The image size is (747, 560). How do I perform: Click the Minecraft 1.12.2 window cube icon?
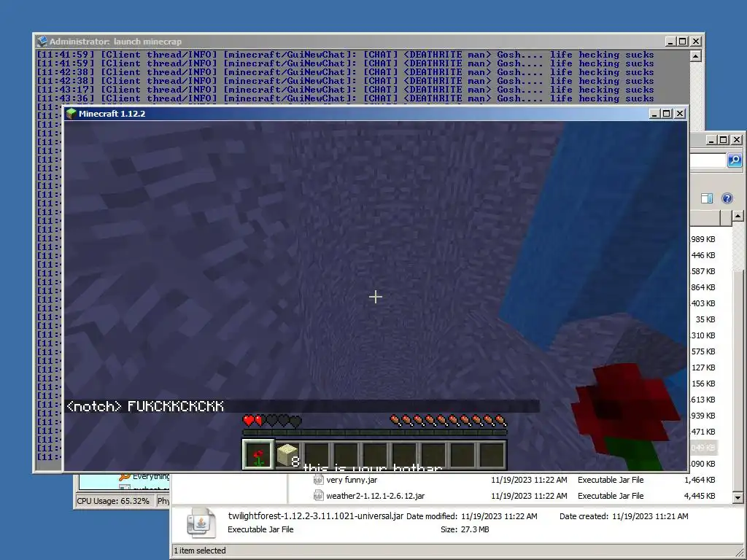coord(71,113)
